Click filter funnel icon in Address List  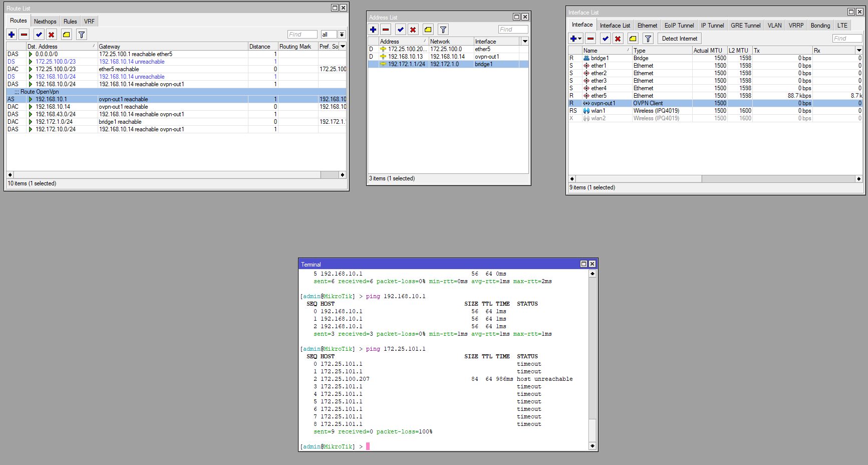point(443,30)
